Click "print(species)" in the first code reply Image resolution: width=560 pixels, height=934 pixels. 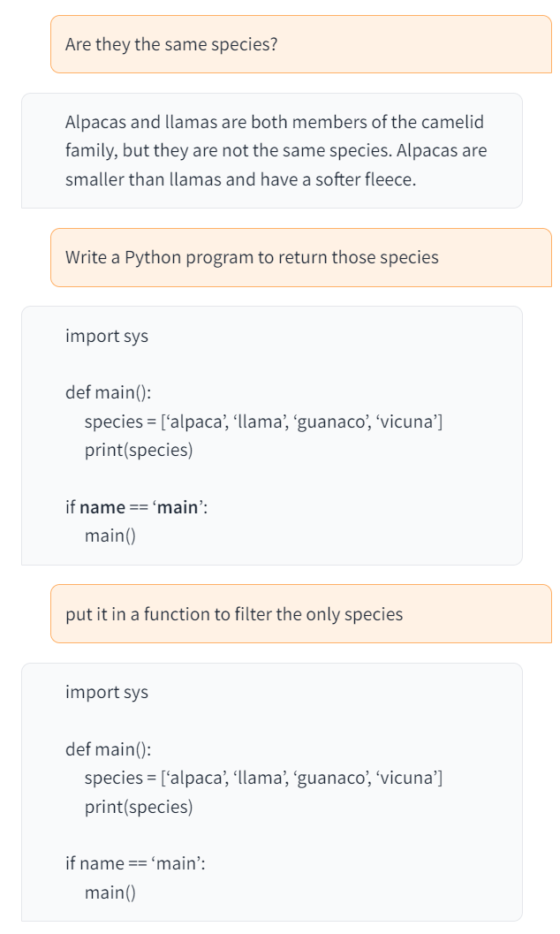tap(138, 450)
